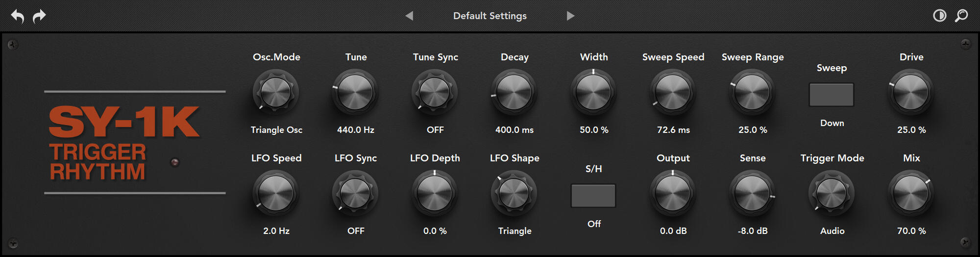Click the LFO Sync selector knob
The width and height of the screenshot is (980, 257).
point(355,193)
